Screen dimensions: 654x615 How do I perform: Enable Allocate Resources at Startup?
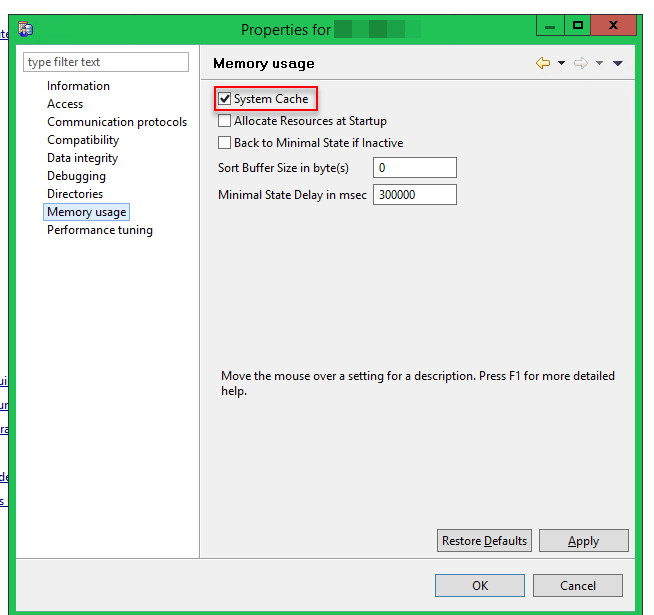[225, 121]
